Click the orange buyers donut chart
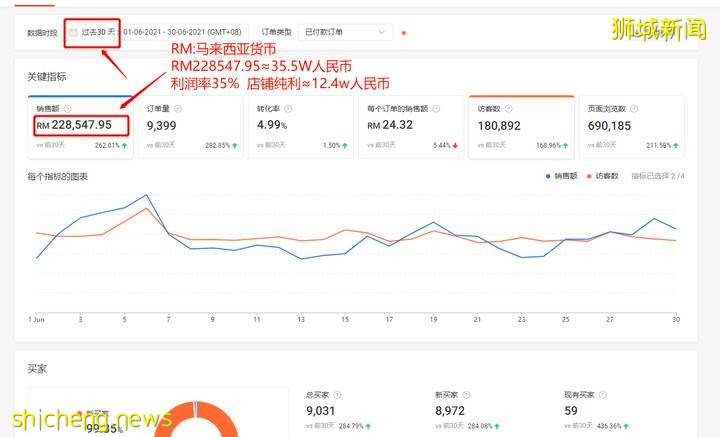This screenshot has height=437, width=720. tap(196, 420)
